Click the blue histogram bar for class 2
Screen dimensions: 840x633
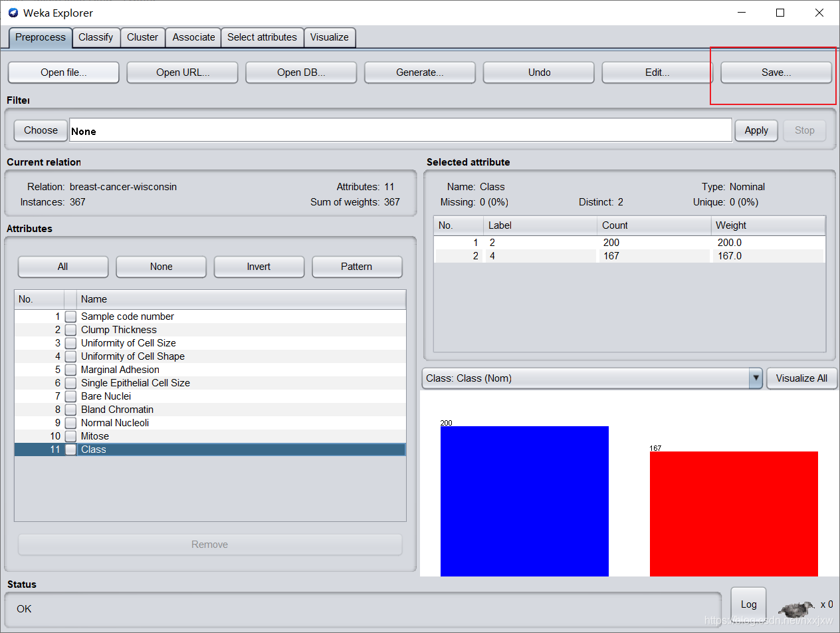point(524,501)
